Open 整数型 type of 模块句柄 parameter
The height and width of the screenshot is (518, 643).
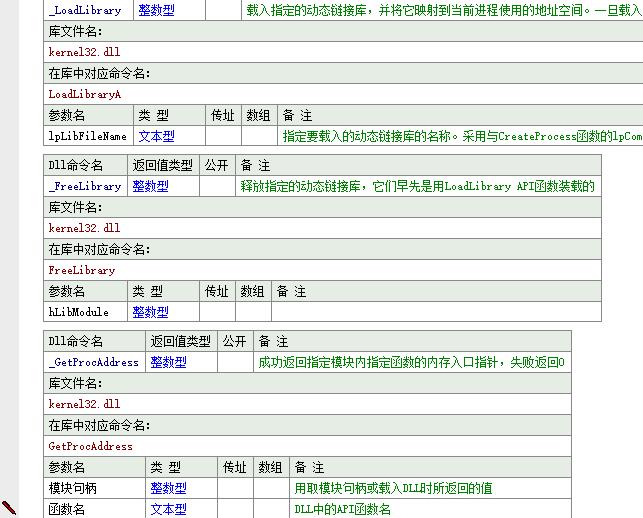(168, 488)
